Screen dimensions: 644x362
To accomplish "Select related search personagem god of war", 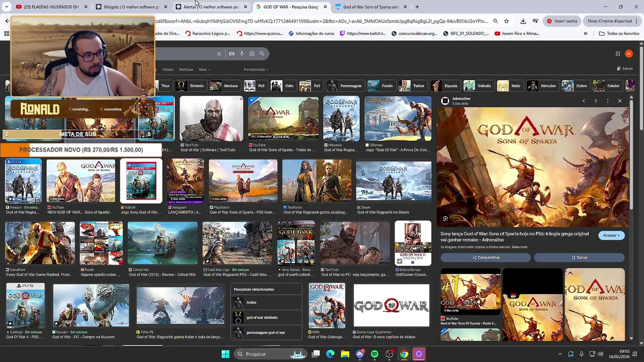I will pyautogui.click(x=266, y=333).
